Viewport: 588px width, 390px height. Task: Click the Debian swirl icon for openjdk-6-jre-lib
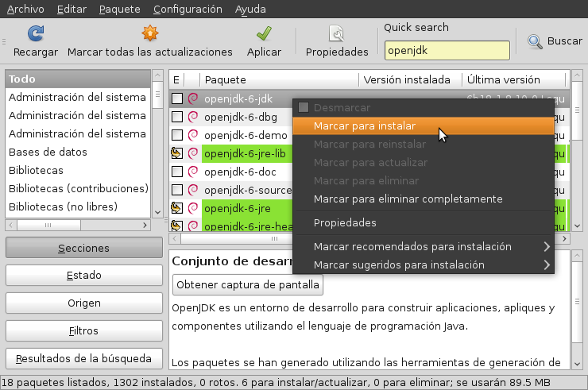click(x=193, y=153)
